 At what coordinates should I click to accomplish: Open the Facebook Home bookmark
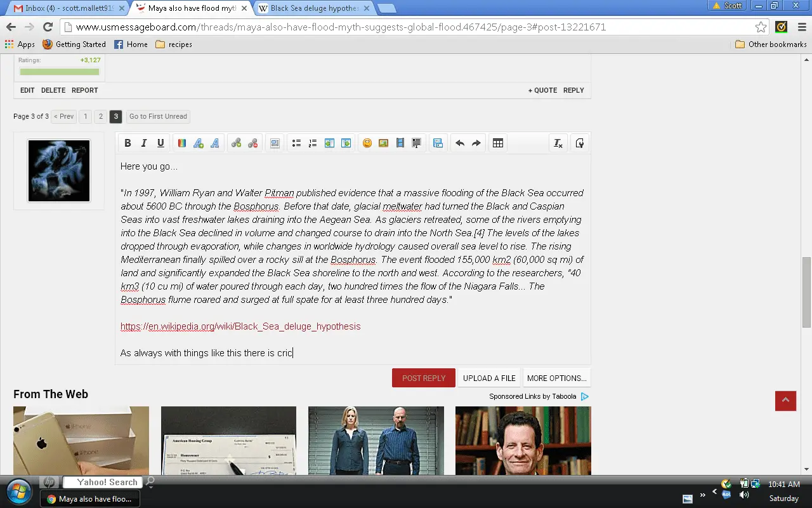pyautogui.click(x=131, y=44)
